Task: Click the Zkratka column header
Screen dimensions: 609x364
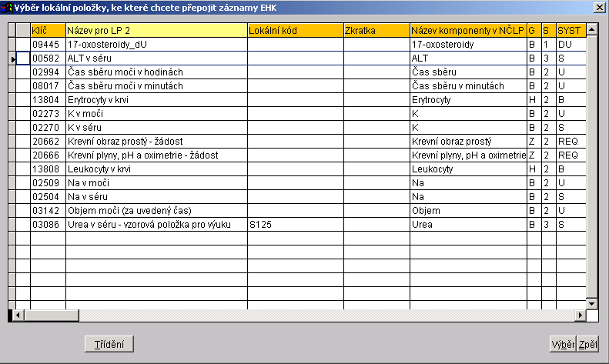Action: [376, 30]
